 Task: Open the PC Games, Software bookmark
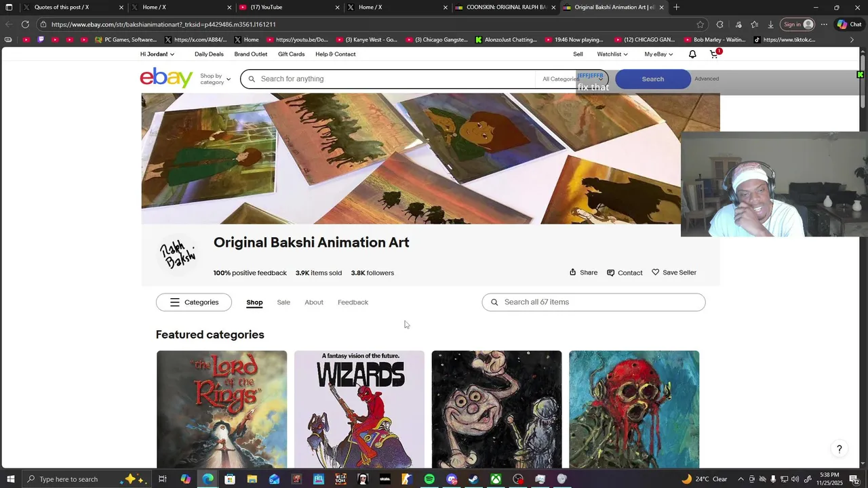click(x=126, y=39)
